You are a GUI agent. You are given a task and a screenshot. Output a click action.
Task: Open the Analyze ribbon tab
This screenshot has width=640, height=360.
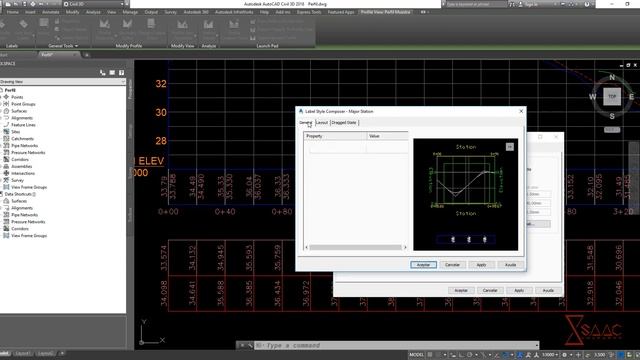click(x=93, y=12)
